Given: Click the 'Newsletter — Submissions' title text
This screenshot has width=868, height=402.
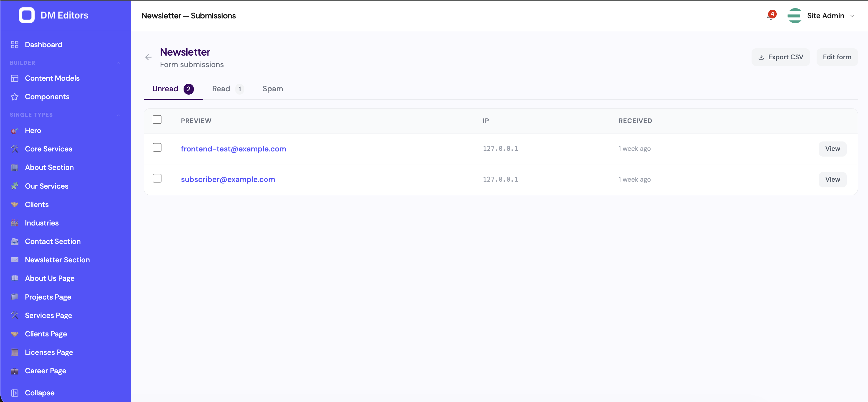Looking at the screenshot, I should [x=189, y=16].
